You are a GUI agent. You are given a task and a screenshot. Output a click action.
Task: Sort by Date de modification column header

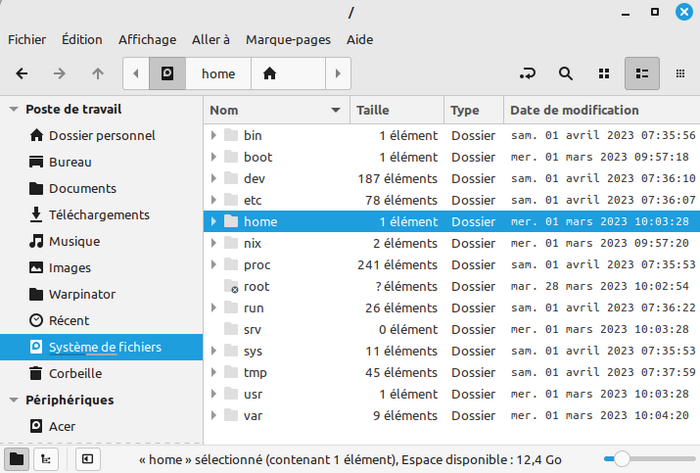(574, 110)
